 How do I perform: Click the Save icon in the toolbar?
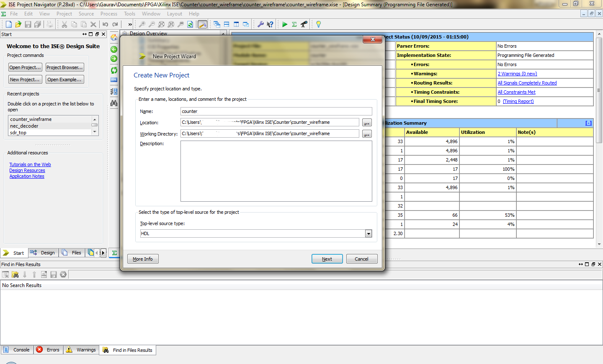click(28, 24)
